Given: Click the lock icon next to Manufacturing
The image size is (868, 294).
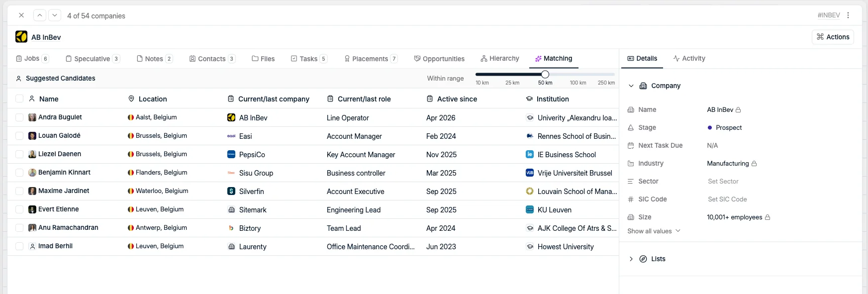Looking at the screenshot, I should [x=754, y=164].
